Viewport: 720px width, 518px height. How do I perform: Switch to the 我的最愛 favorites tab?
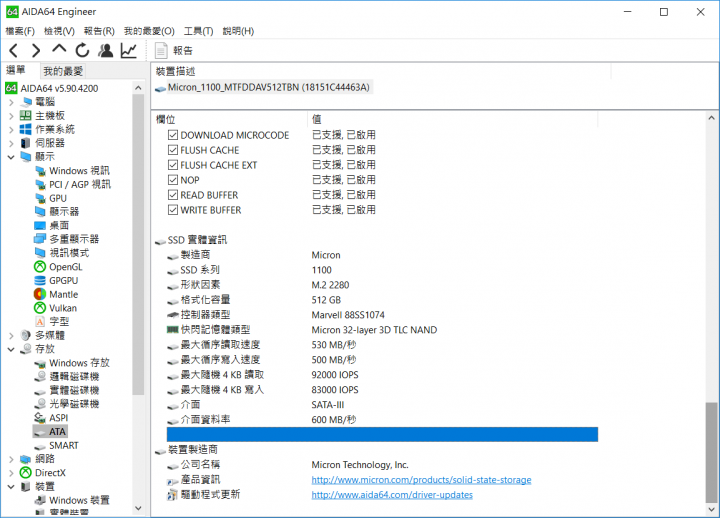coord(63,71)
